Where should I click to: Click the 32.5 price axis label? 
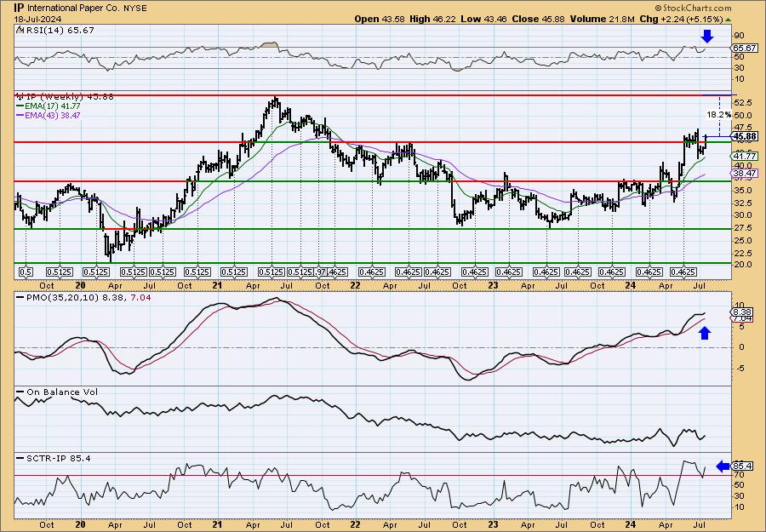[742, 203]
